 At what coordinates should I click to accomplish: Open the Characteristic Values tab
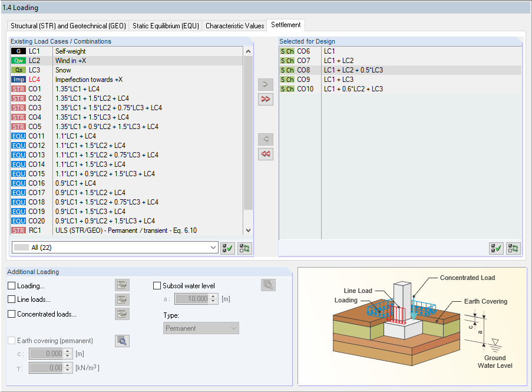tap(235, 26)
